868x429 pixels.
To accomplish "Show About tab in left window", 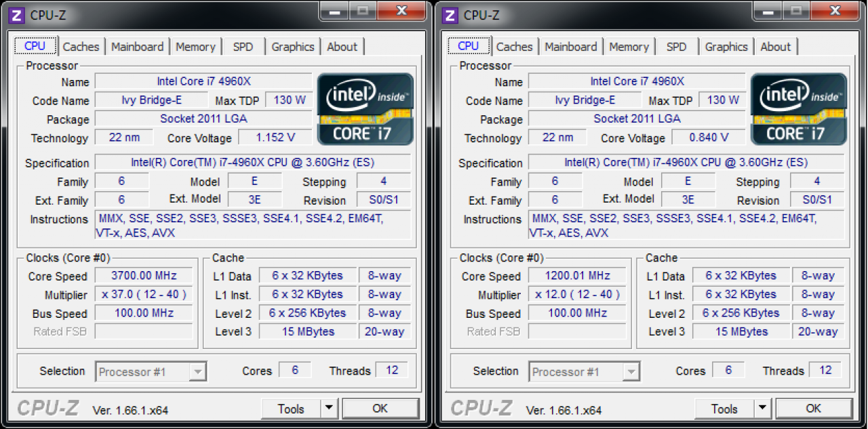I will (x=342, y=47).
